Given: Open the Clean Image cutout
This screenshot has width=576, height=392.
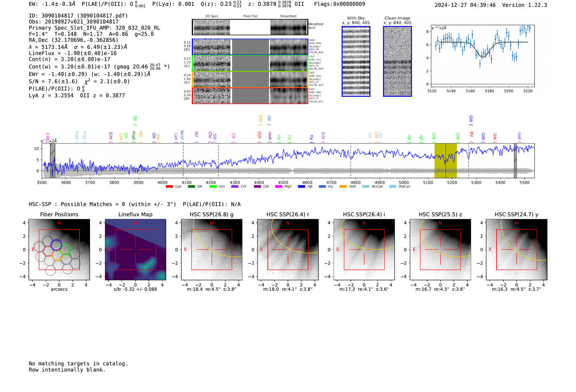Looking at the screenshot, I should coord(397,61).
